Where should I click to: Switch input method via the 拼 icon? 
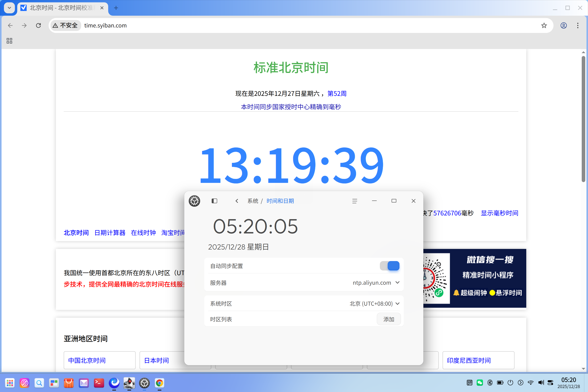pos(469,383)
